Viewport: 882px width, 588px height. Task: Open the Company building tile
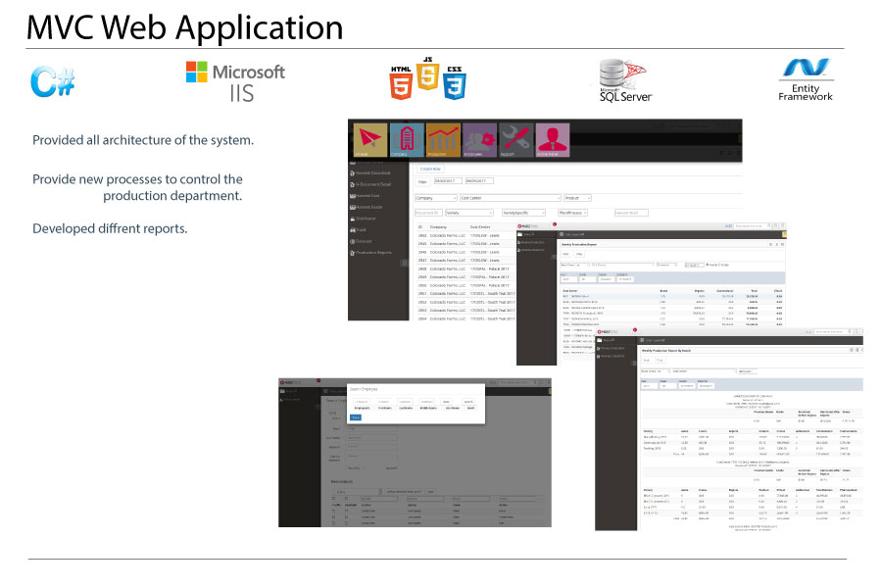(406, 141)
